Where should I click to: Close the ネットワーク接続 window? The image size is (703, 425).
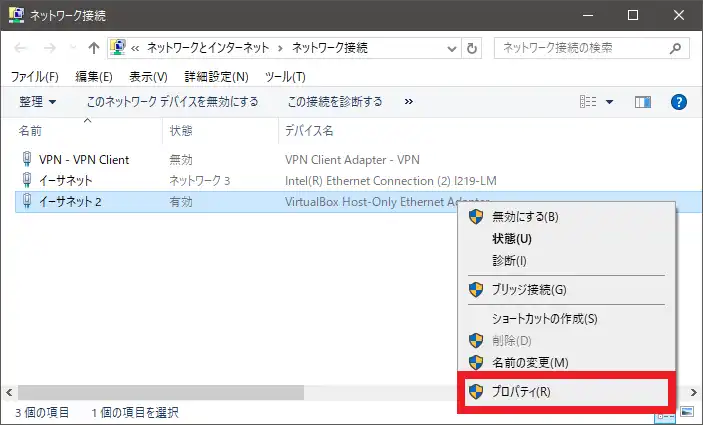pos(679,15)
